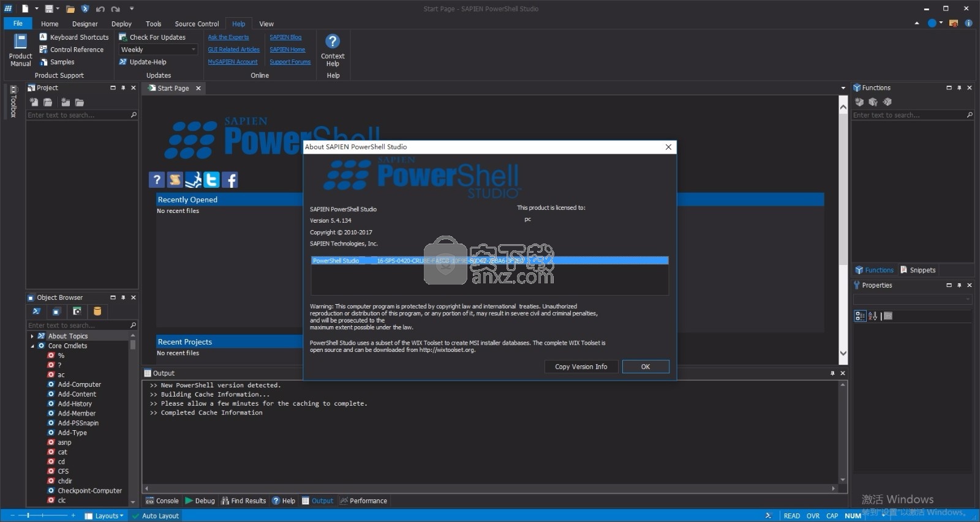Open the File menu
The height and width of the screenshot is (522, 980).
point(18,23)
